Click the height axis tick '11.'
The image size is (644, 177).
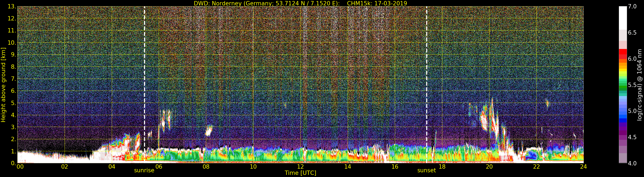[x=12, y=31]
